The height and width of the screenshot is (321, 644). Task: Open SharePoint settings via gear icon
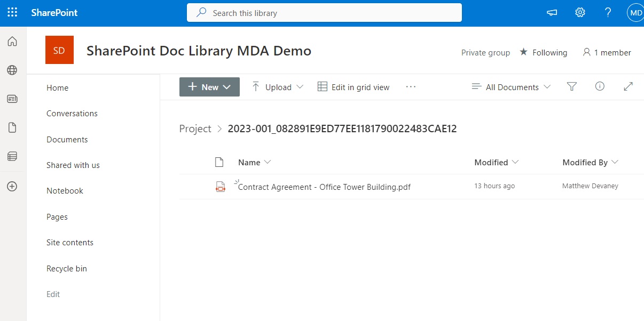[580, 12]
